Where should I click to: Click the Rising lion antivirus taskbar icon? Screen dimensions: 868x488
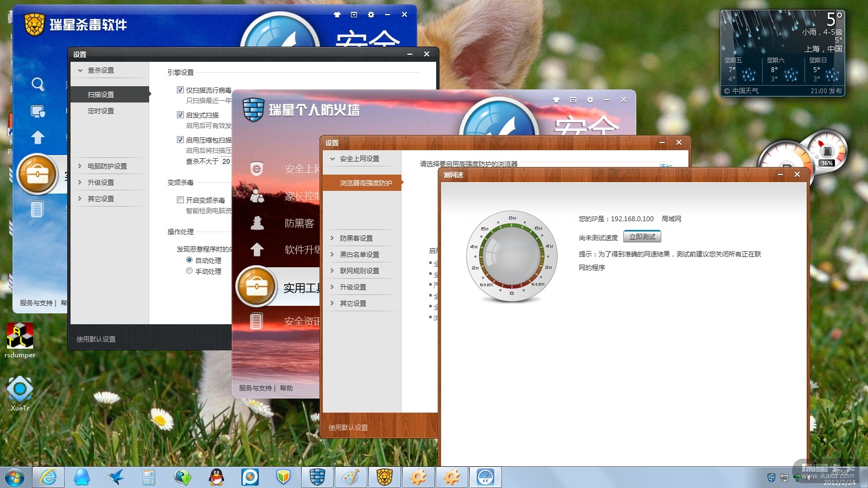385,477
